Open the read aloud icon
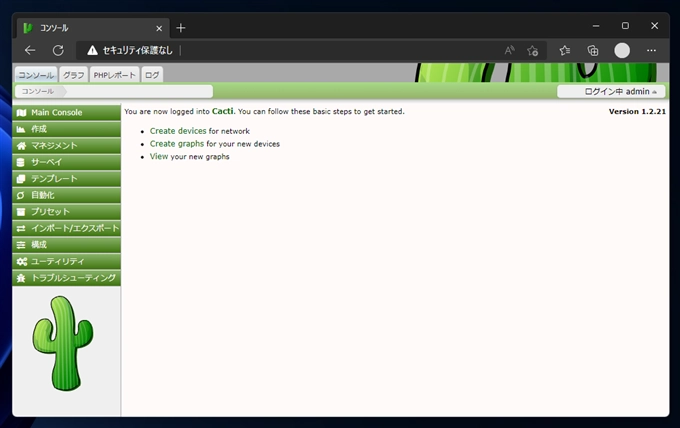The image size is (680, 428). click(509, 50)
